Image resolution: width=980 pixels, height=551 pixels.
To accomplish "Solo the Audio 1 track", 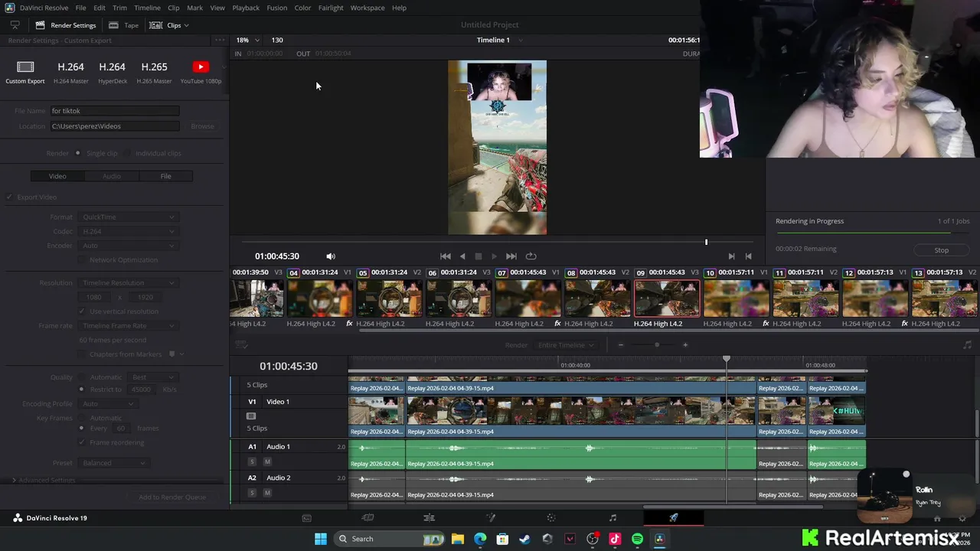I will [x=252, y=461].
